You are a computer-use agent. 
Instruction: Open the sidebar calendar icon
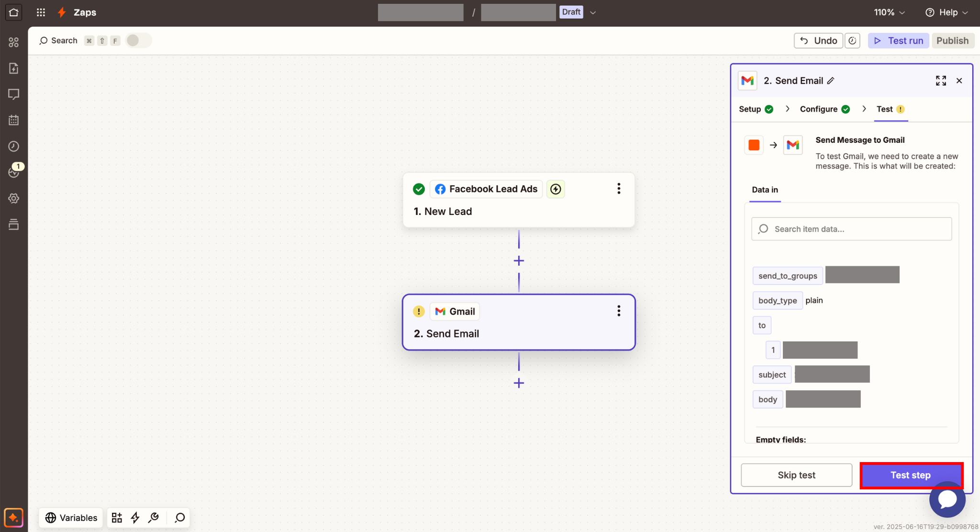14,120
